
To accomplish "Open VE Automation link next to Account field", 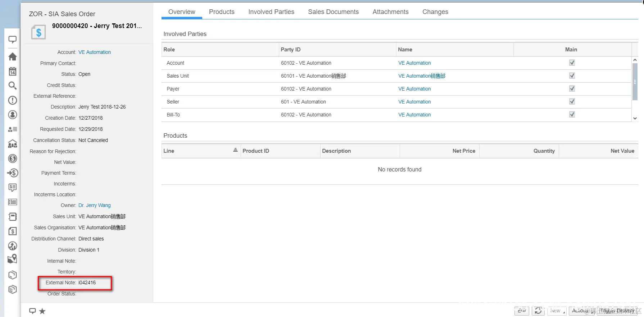I will tap(95, 52).
